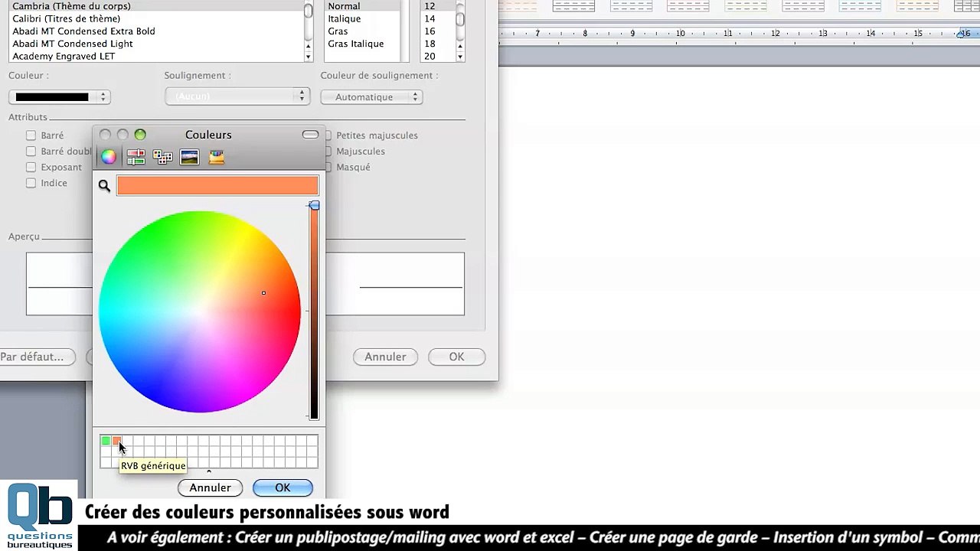Screen dimensions: 980x551
Task: Click the Couleurs window toolbar toggle pill
Action: coord(310,135)
